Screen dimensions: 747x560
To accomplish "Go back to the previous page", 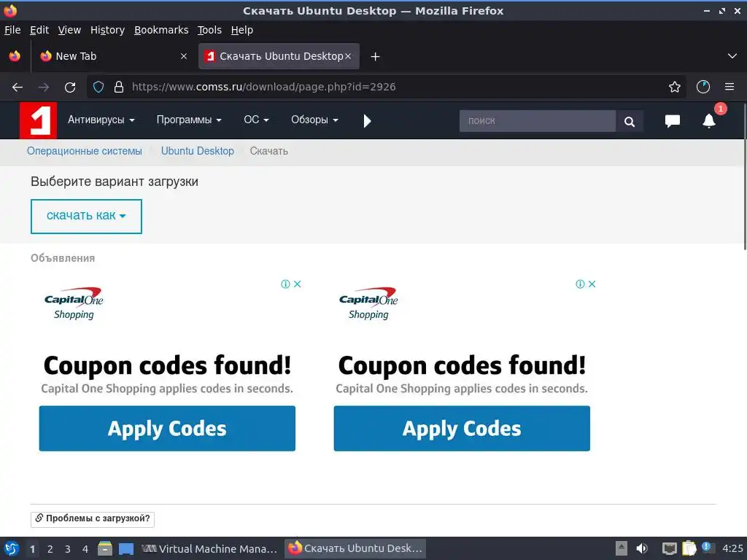I will (18, 87).
